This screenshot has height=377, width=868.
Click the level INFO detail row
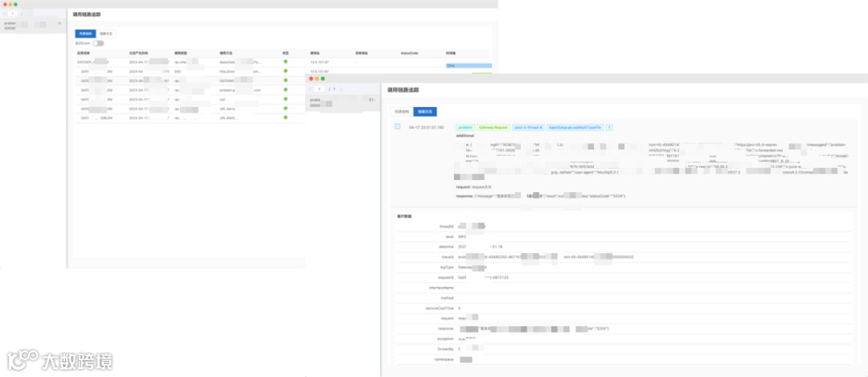coord(624,236)
